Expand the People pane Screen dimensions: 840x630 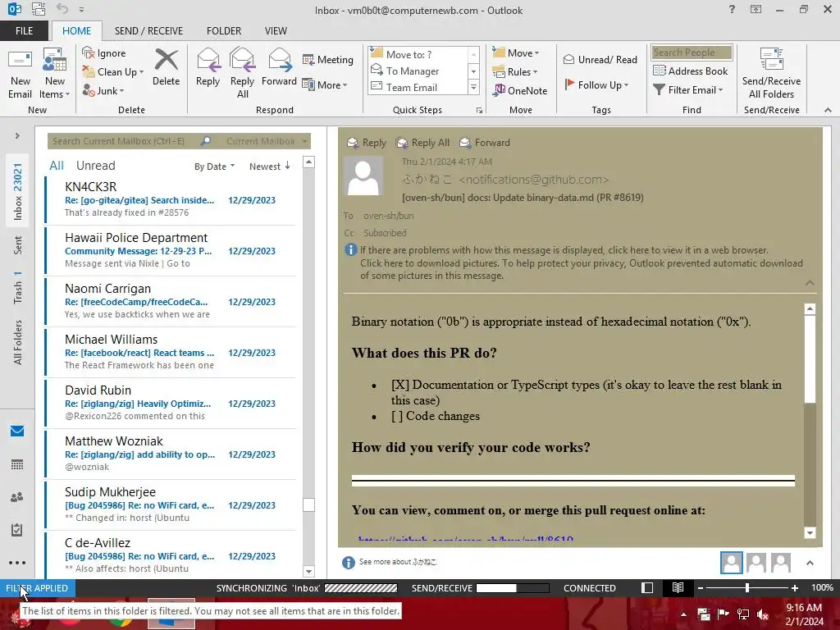point(810,563)
